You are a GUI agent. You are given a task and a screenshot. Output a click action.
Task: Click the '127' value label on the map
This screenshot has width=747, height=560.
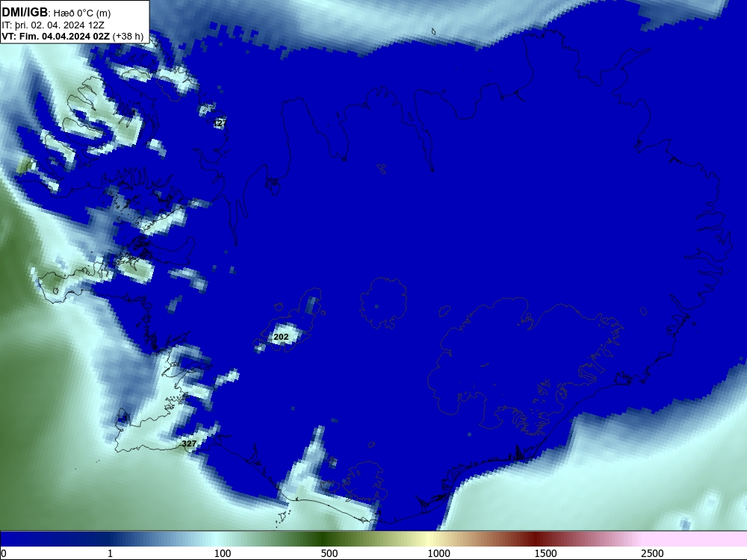[220, 123]
